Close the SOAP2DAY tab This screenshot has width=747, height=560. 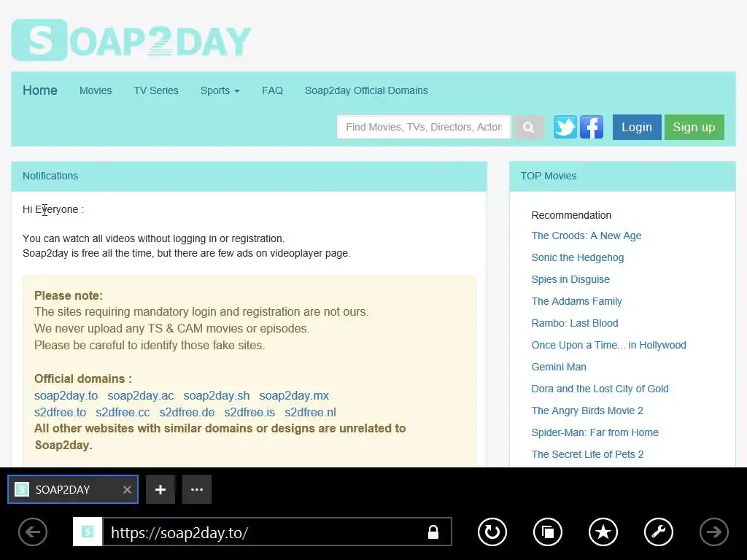127,489
